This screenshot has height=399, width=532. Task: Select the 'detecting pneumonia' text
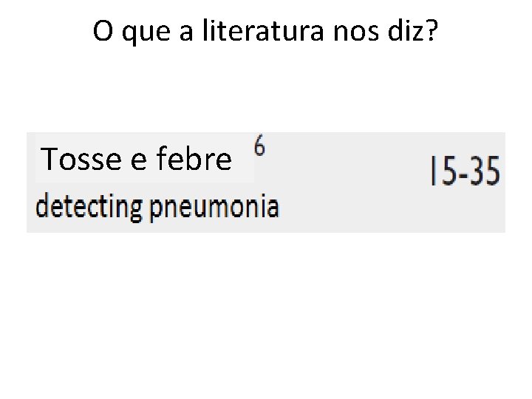click(x=157, y=207)
